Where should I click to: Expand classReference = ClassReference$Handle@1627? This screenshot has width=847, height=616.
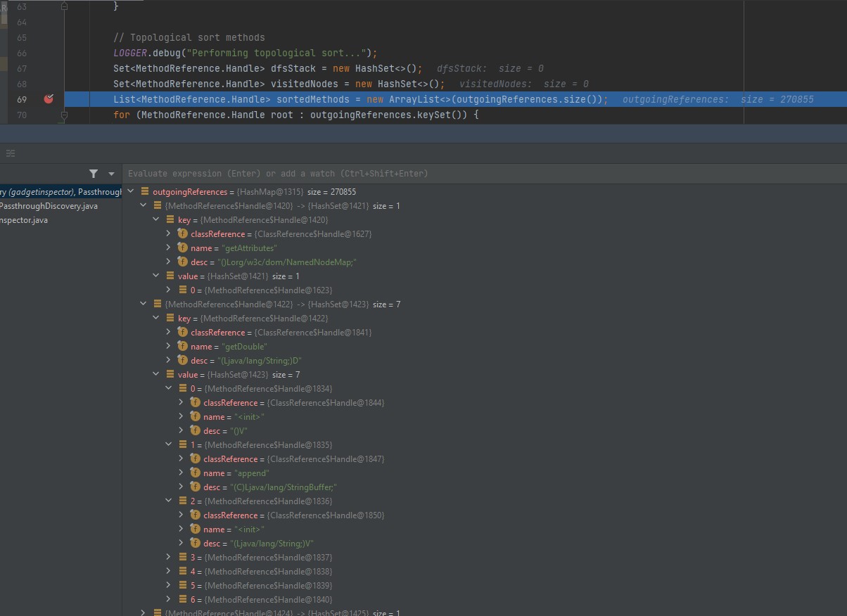pyautogui.click(x=169, y=233)
